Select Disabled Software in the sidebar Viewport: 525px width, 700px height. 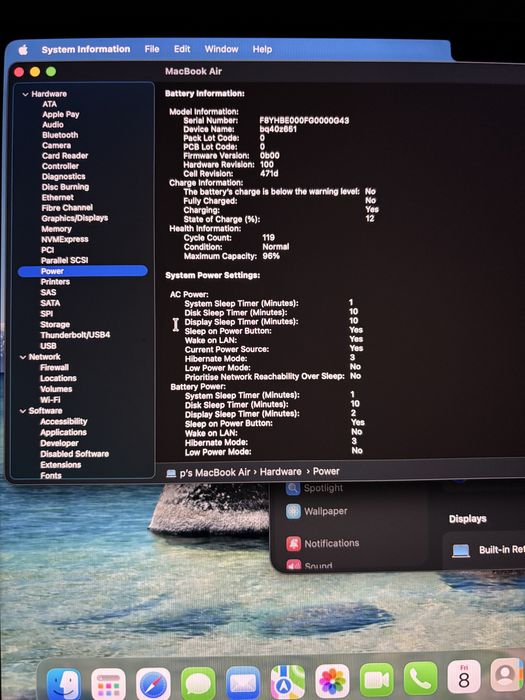tap(75, 454)
